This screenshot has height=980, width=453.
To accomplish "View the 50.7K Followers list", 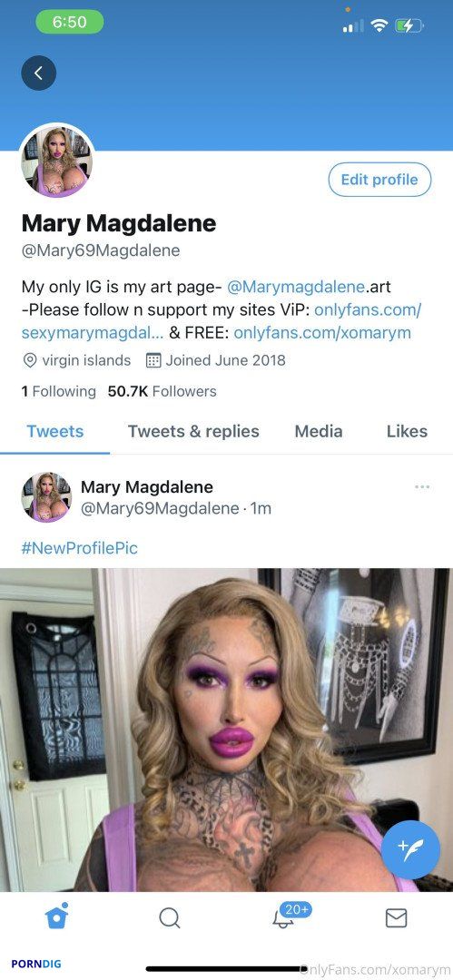I will [162, 391].
